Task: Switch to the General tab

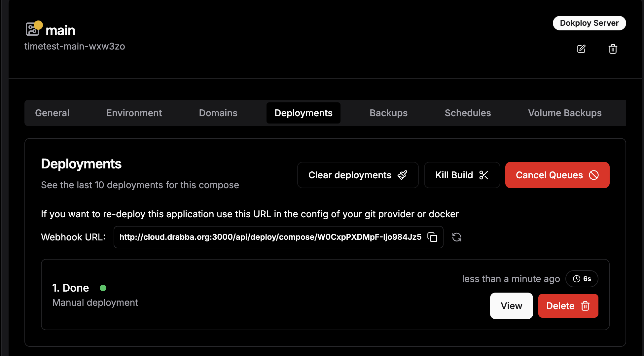Action: [x=52, y=113]
